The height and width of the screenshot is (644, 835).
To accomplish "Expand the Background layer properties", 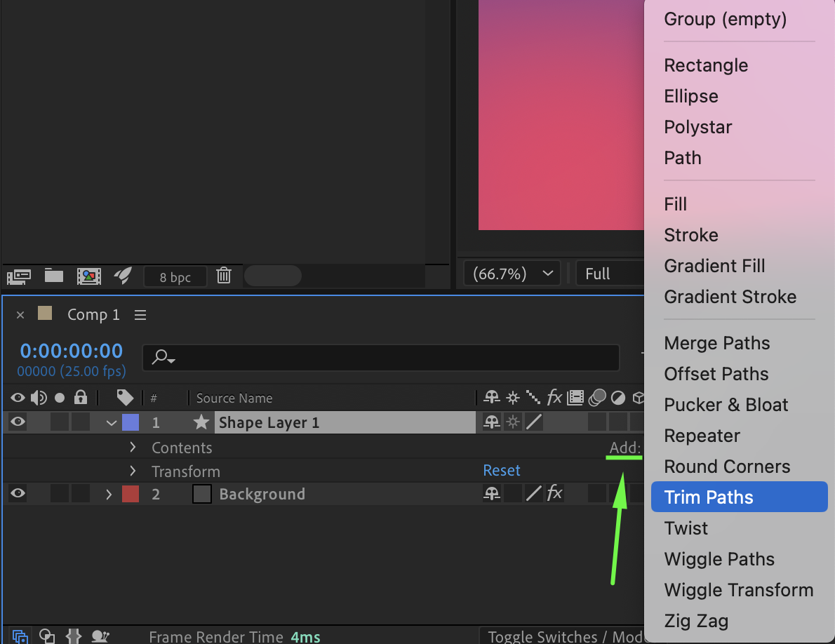I will [x=109, y=494].
